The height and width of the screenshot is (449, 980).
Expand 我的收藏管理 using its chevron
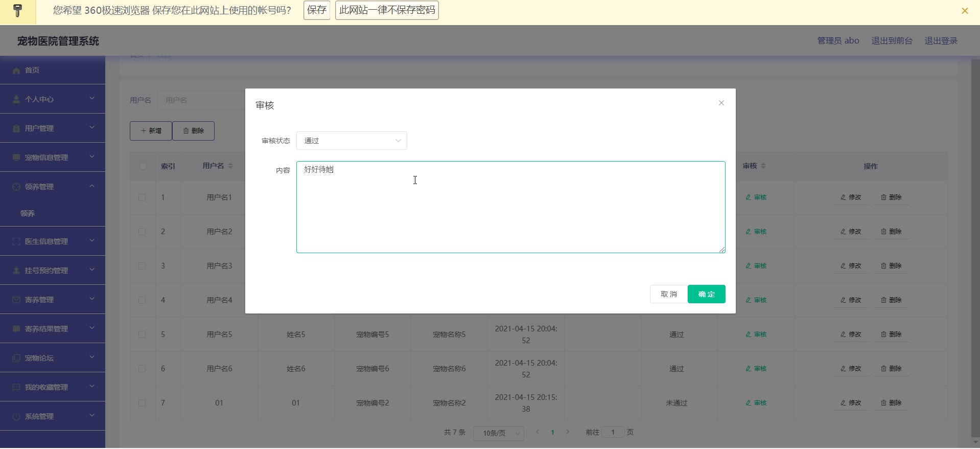tap(92, 386)
